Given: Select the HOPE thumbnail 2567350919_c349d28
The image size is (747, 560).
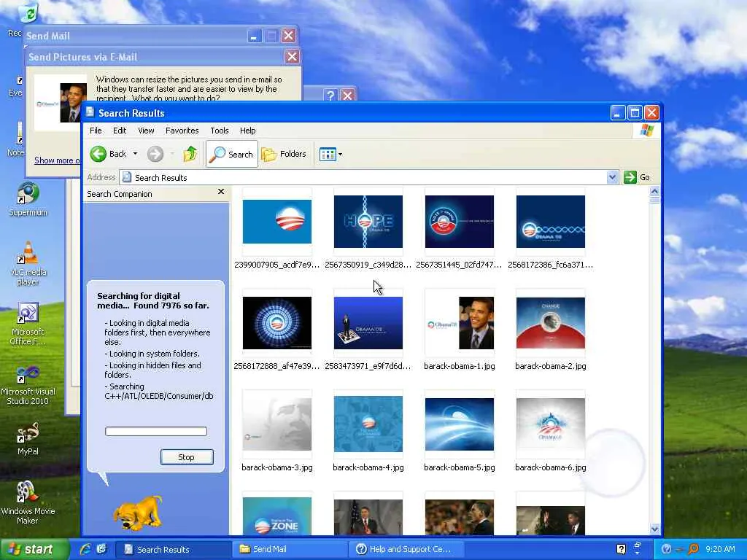Looking at the screenshot, I should pyautogui.click(x=368, y=222).
